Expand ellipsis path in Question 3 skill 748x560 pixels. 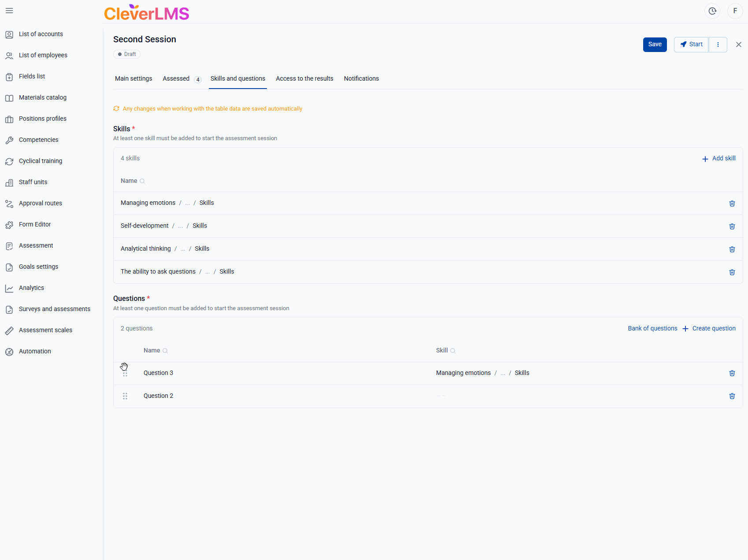tap(503, 373)
